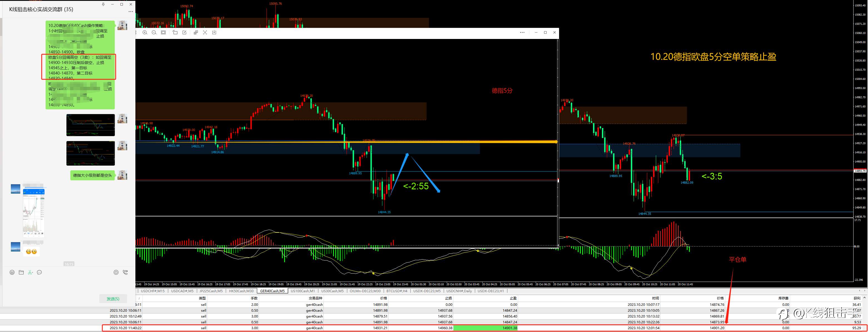Switch to OILMn-DEC23,M30 chart tab
The width and height of the screenshot is (868, 332).
(365, 291)
